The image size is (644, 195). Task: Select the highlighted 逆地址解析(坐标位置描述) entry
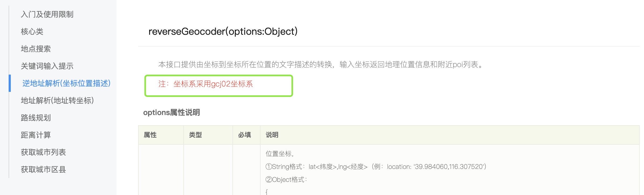[66, 83]
